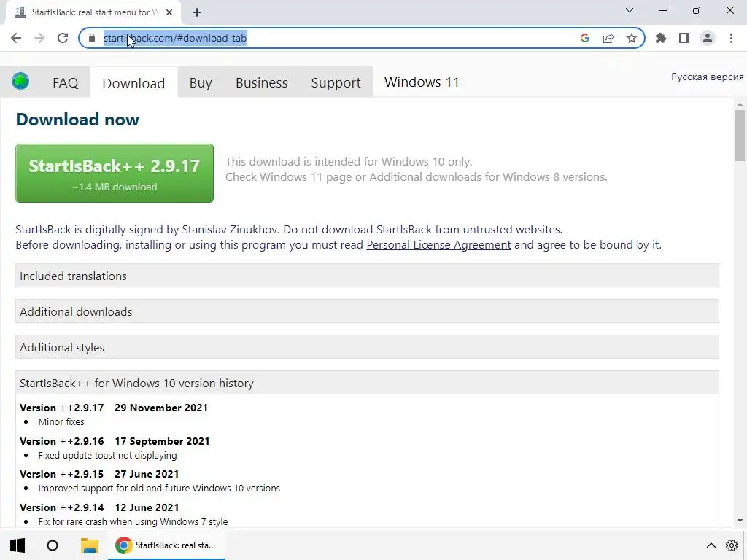Open the FAQ tab
747x560 pixels.
[65, 83]
